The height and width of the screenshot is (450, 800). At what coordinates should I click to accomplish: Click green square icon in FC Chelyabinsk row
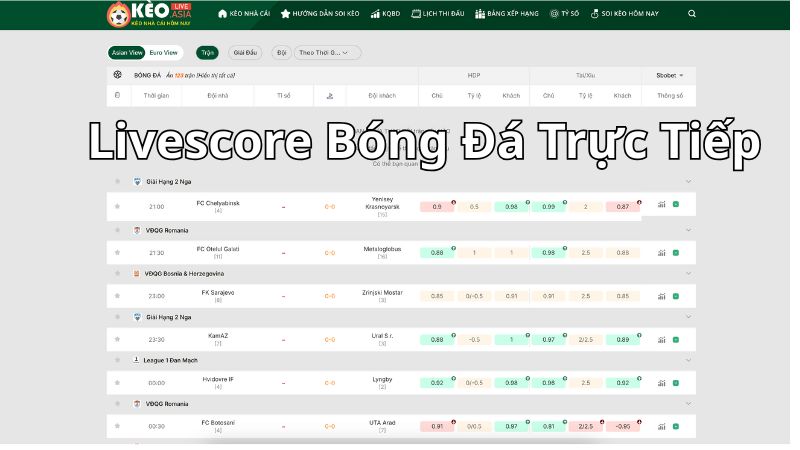point(676,204)
